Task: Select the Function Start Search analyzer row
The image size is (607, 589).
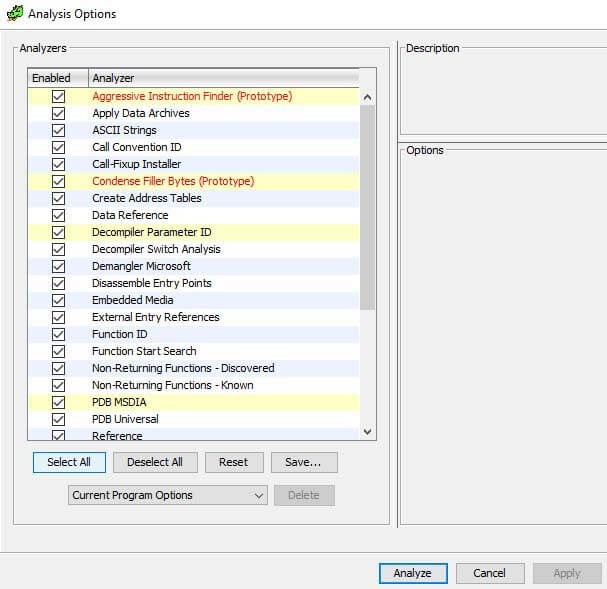Action: tap(144, 352)
